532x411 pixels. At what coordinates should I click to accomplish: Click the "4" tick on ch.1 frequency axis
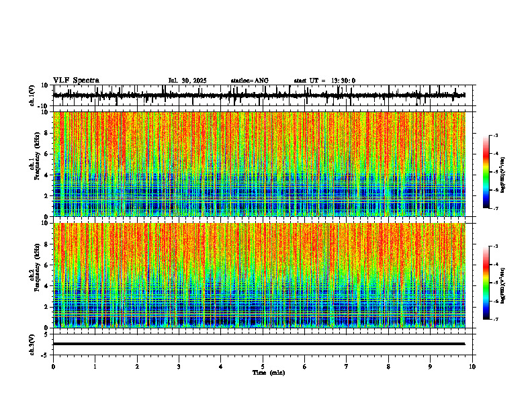pyautogui.click(x=46, y=175)
